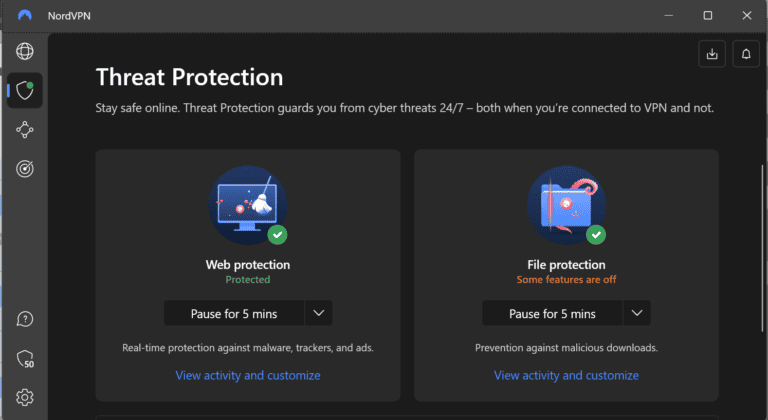Maximize the NordVPN window
The image size is (768, 420).
click(x=708, y=15)
